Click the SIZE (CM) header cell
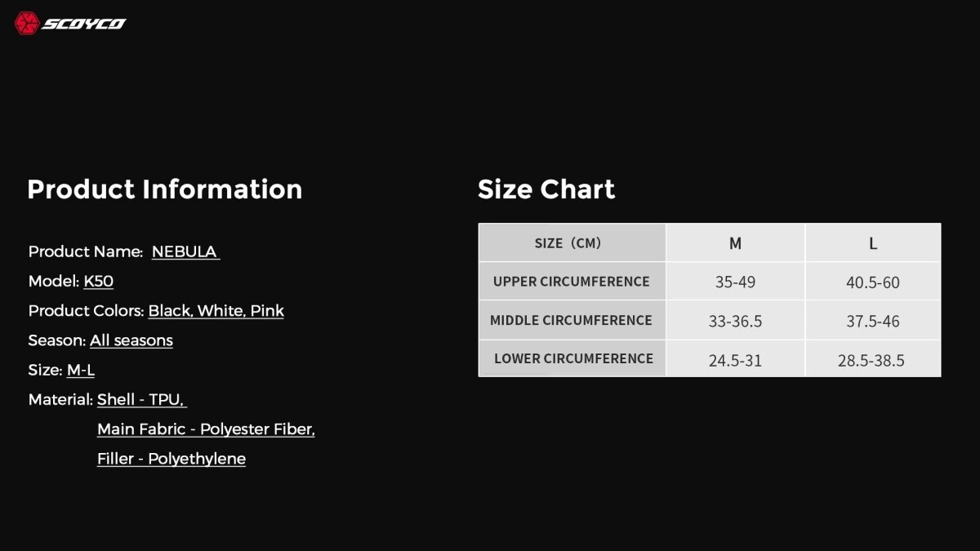 click(571, 242)
